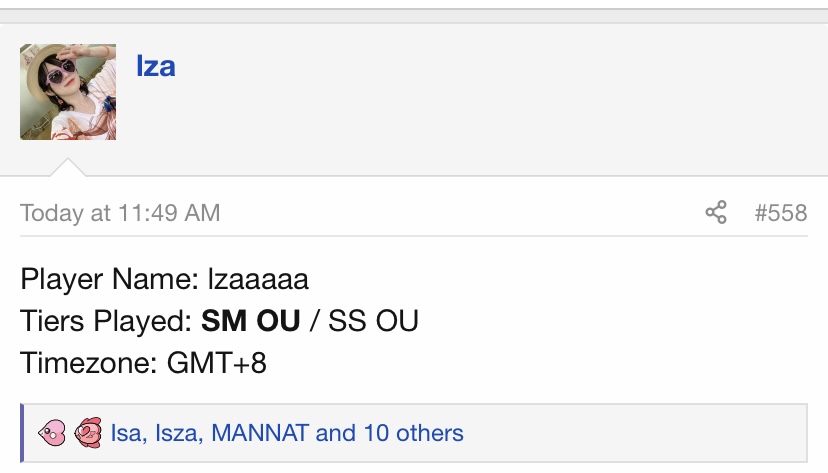Open the post number #558 permalink

(x=781, y=213)
